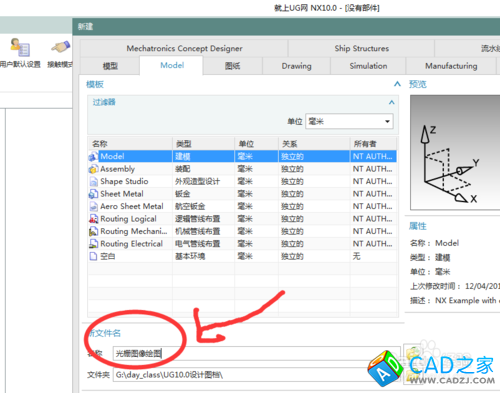Select the Sheet Metal template
The image size is (500, 393).
[x=243, y=194]
